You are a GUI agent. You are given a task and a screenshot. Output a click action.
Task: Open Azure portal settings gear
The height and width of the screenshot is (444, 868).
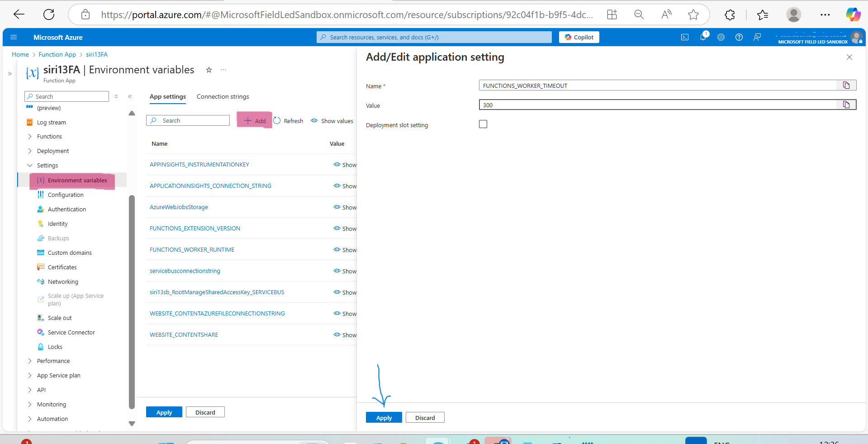721,37
